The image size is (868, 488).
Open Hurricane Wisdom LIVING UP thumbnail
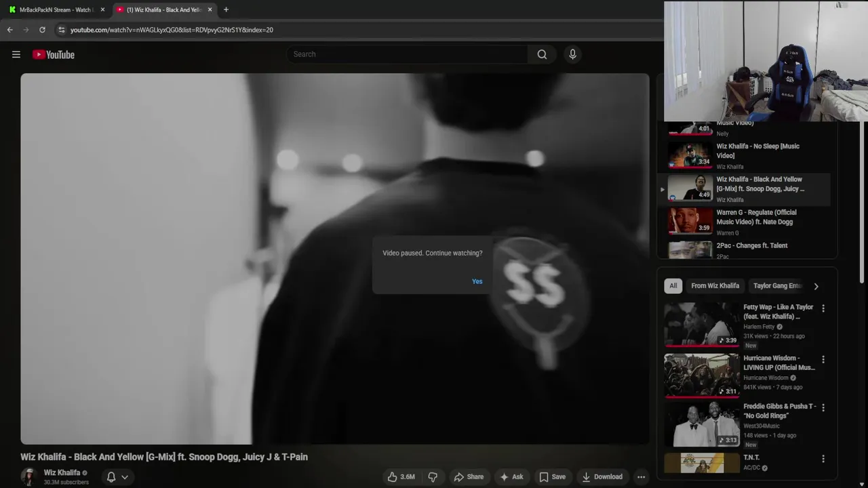tap(701, 375)
